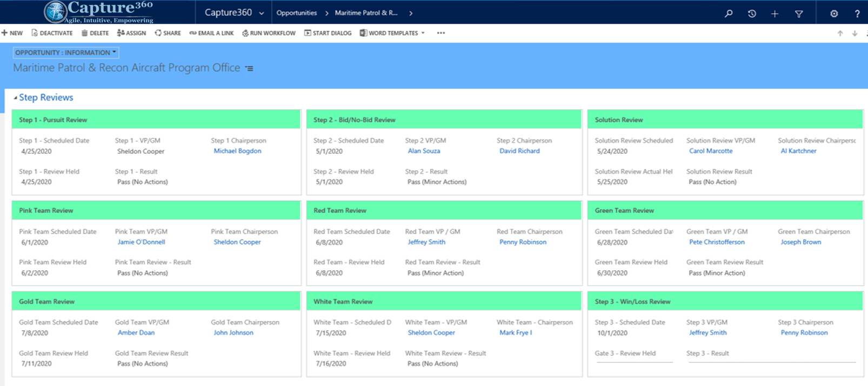Open Alan Souza link
This screenshot has height=386, width=868.
(424, 151)
